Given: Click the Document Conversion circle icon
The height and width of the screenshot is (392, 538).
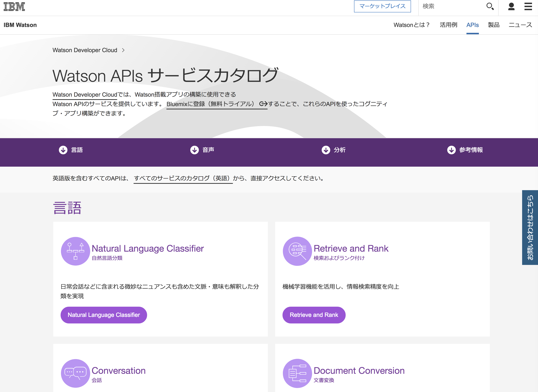Looking at the screenshot, I should pyautogui.click(x=297, y=373).
